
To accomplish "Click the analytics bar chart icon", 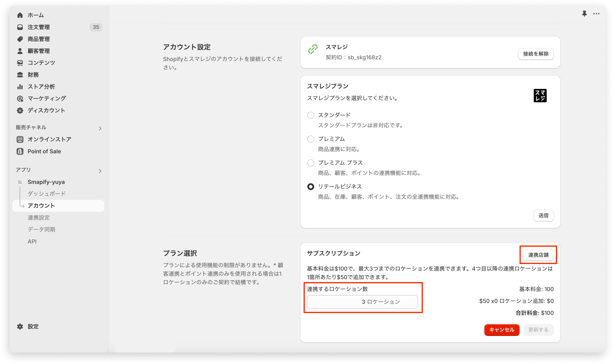I will pyautogui.click(x=20, y=86).
